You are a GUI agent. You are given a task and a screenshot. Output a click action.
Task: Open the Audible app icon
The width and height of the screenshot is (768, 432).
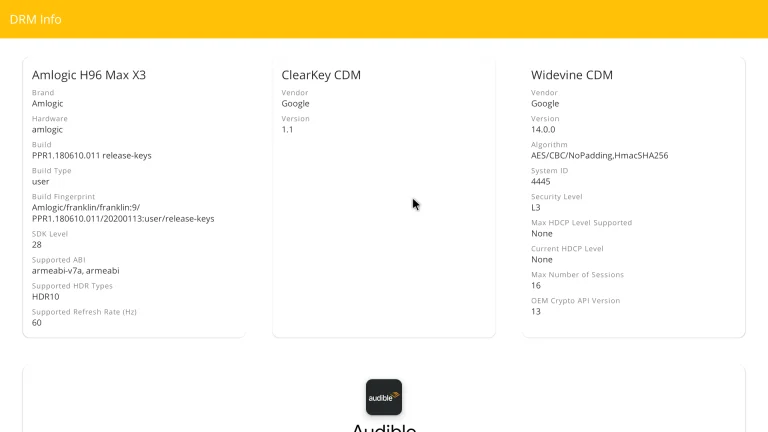tap(384, 397)
